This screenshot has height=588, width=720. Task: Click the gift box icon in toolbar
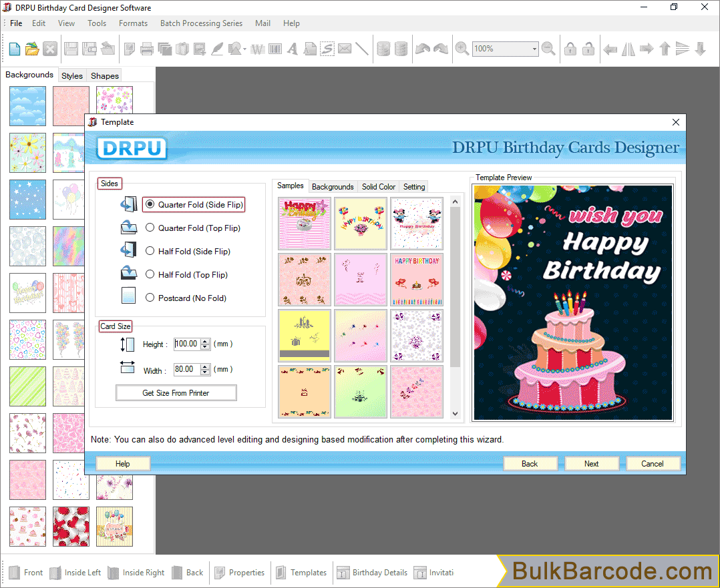click(182, 49)
